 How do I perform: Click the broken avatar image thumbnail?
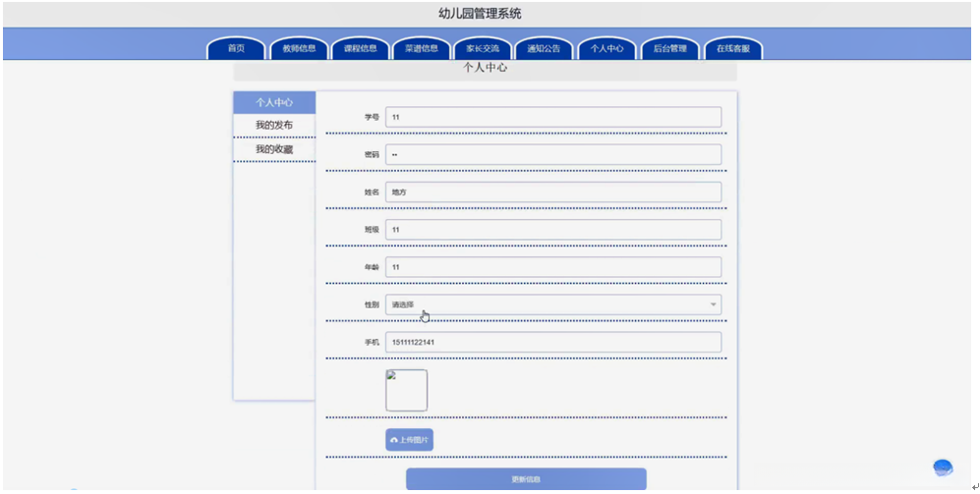coord(406,390)
